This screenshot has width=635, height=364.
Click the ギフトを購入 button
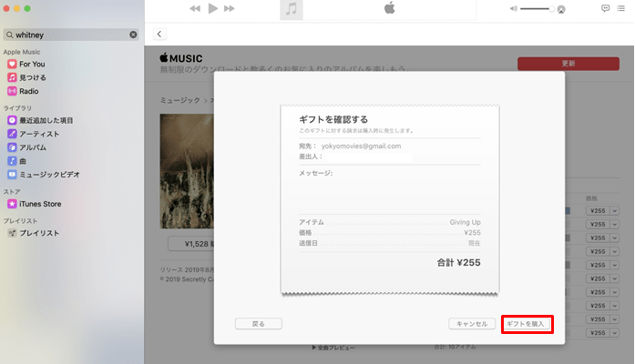(526, 324)
